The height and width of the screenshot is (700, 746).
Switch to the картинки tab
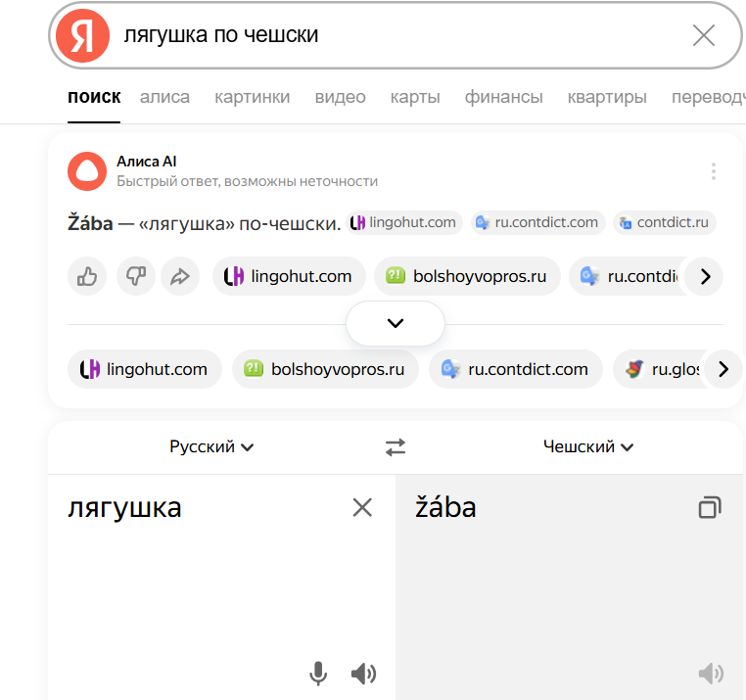[253, 97]
